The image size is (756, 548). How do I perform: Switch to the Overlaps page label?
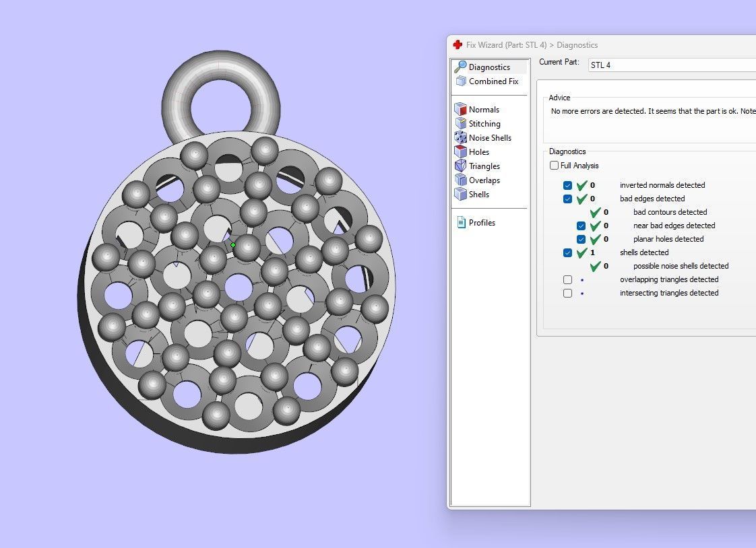pyautogui.click(x=484, y=180)
